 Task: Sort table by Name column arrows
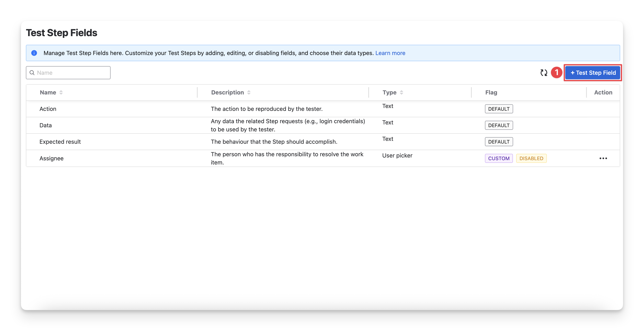tap(61, 92)
